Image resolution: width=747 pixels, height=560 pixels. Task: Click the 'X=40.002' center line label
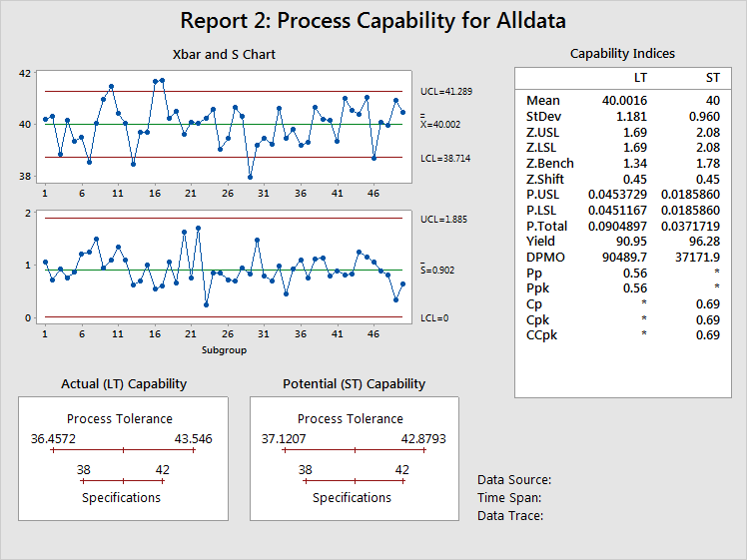[x=440, y=123]
